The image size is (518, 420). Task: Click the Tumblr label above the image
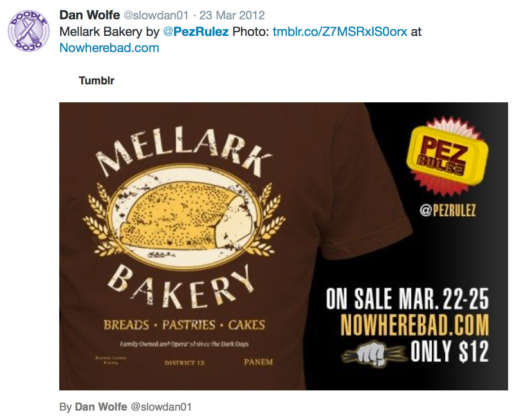97,81
